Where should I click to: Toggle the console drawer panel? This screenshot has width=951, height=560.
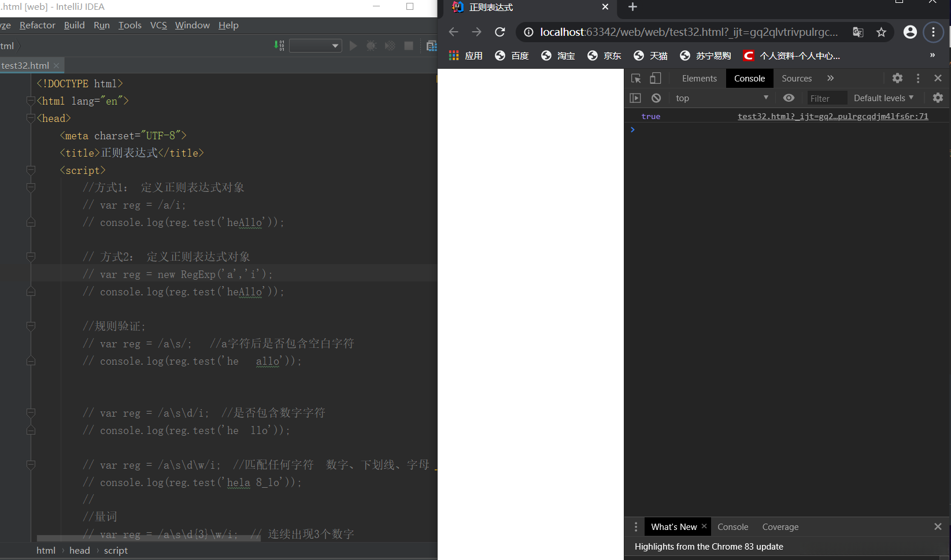tap(635, 98)
